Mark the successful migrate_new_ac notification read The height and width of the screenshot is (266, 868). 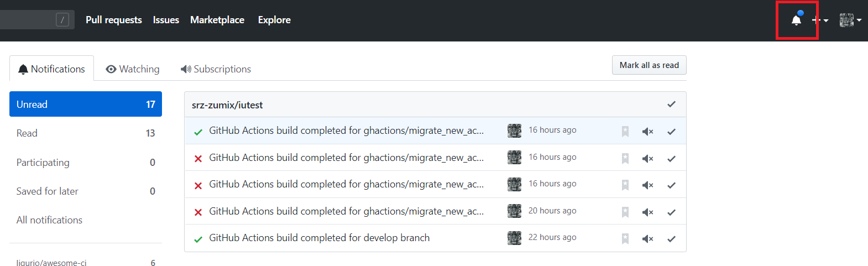tap(671, 131)
